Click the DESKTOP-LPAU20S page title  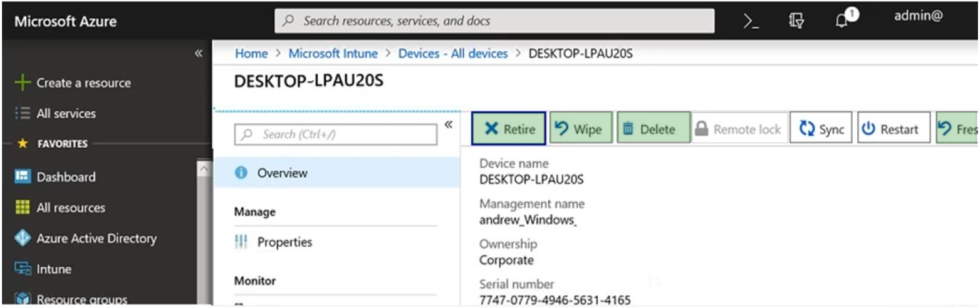309,81
